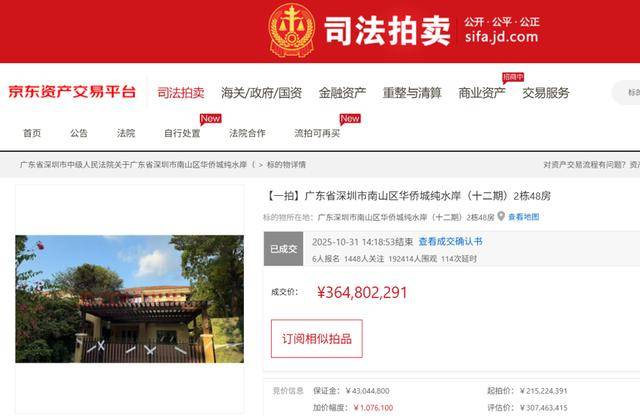640x416 pixels.
Task: Select the 司法拍卖 main navigation tab
Action: [x=181, y=93]
